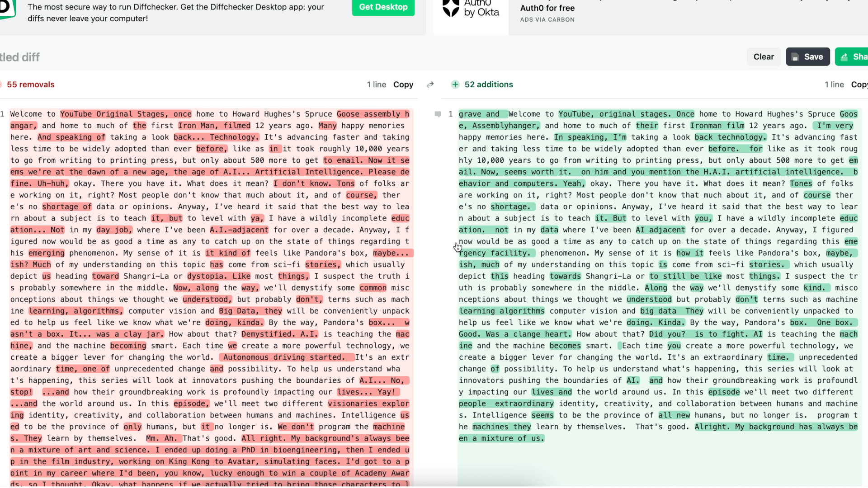Click the highlighted 'visionaries explor' removal
This screenshot has width=868, height=488.
pyautogui.click(x=368, y=404)
